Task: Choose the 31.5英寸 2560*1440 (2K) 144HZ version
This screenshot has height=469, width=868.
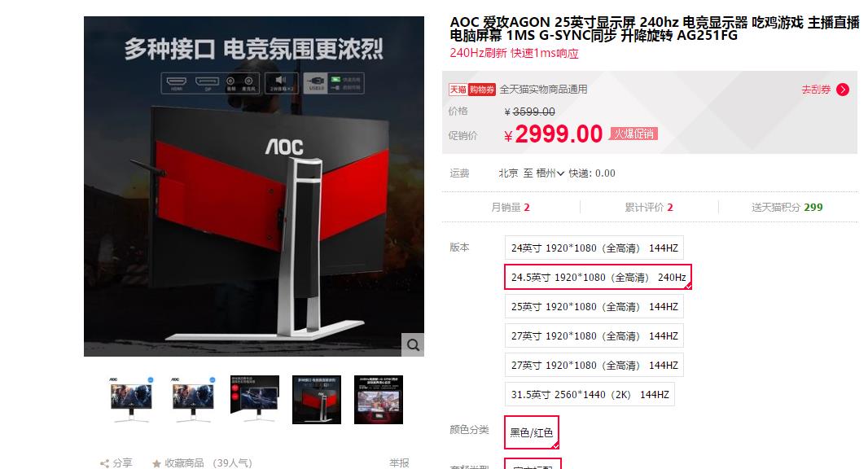Action: 590,394
